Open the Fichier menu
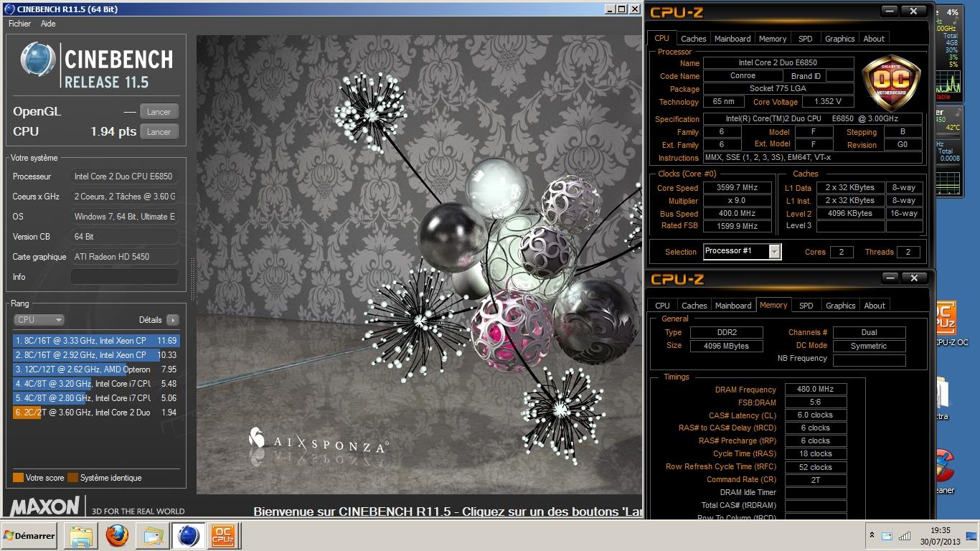The width and height of the screenshot is (980, 551). coord(19,24)
